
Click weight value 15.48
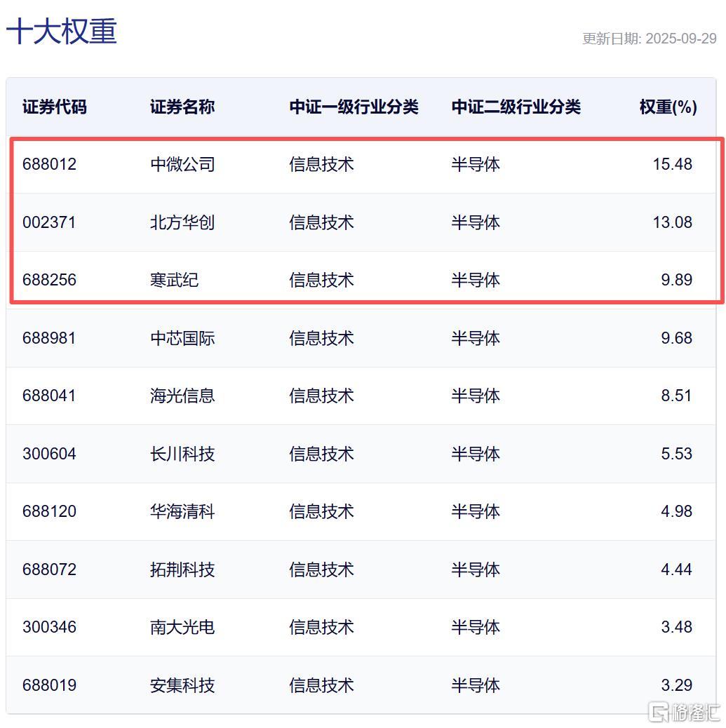point(672,164)
